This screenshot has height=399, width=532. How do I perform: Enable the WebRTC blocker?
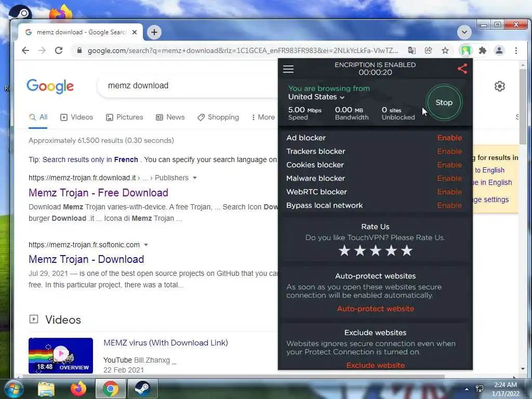point(449,192)
